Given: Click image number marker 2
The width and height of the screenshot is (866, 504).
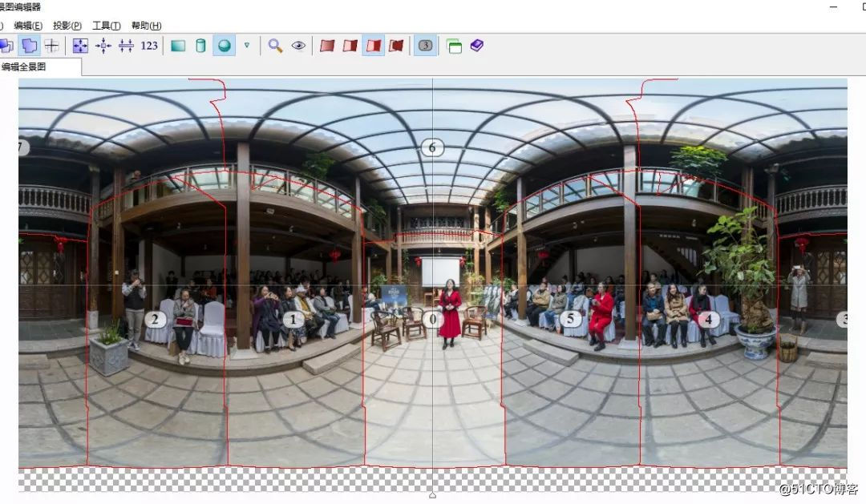Looking at the screenshot, I should (156, 319).
